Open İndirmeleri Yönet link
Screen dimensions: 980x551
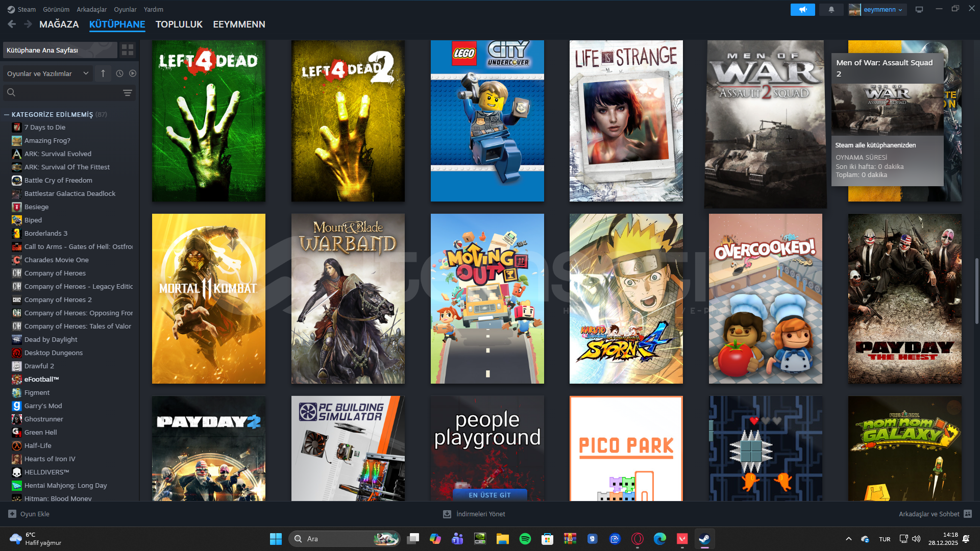[480, 514]
